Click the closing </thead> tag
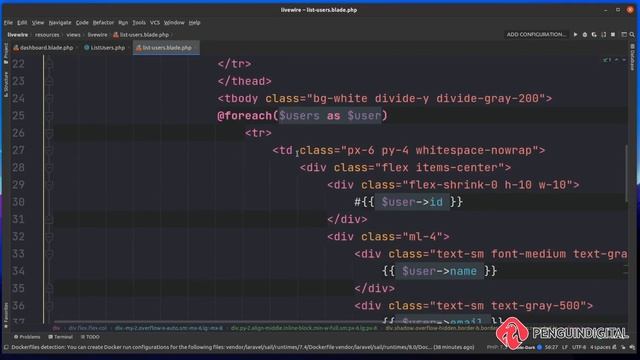Screen dimensions: 640x360 (244, 81)
